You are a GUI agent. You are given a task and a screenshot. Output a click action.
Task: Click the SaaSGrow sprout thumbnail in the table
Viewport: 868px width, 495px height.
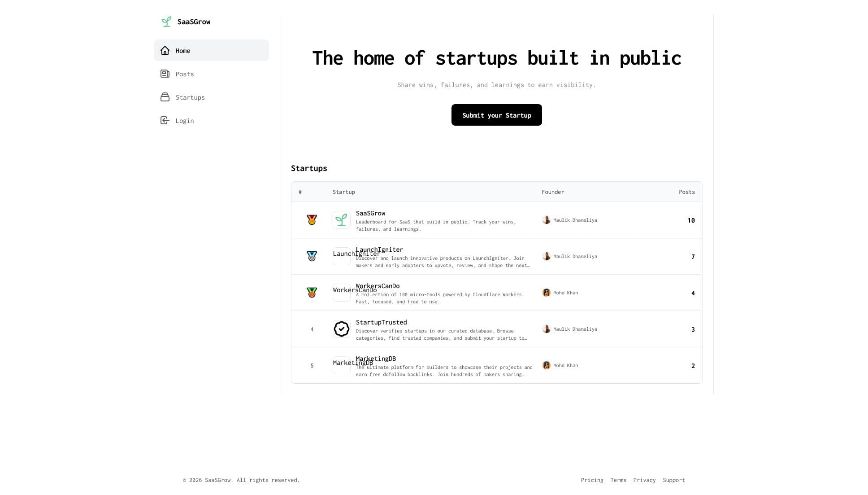[x=341, y=220]
